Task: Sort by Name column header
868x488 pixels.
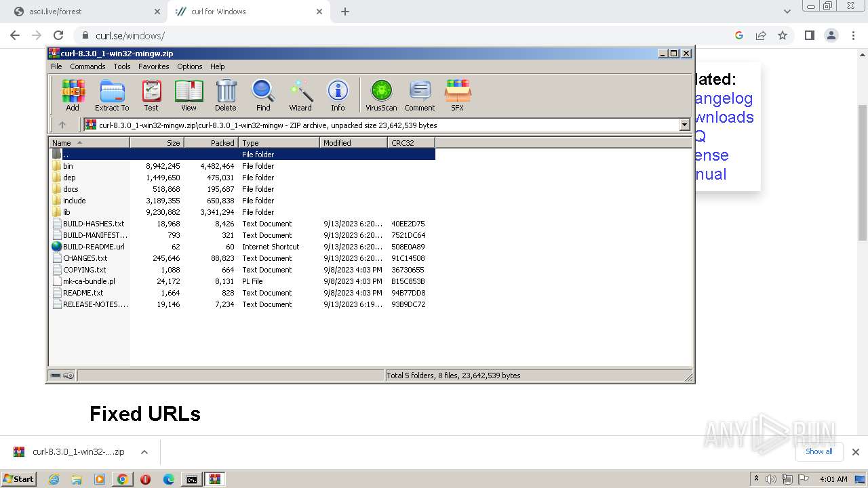Action: [x=89, y=143]
